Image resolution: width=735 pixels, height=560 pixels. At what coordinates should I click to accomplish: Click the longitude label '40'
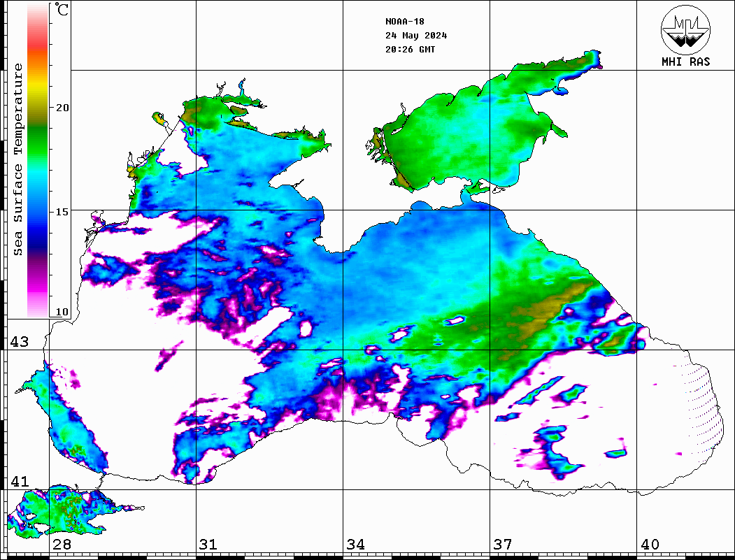click(650, 544)
